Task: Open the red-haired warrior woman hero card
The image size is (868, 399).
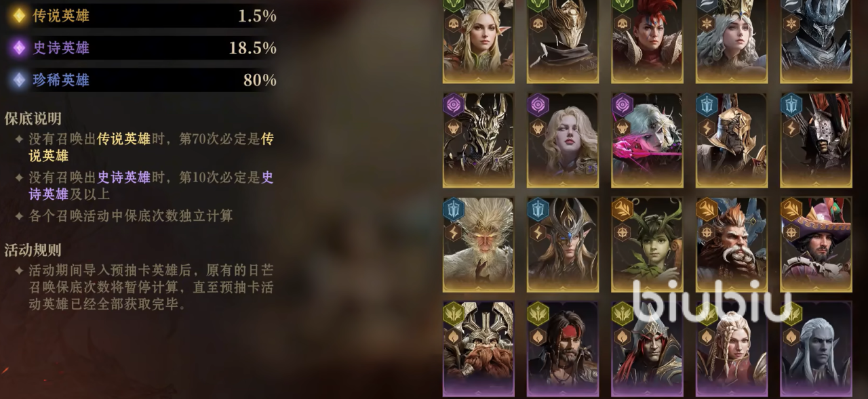Action: pos(647,41)
